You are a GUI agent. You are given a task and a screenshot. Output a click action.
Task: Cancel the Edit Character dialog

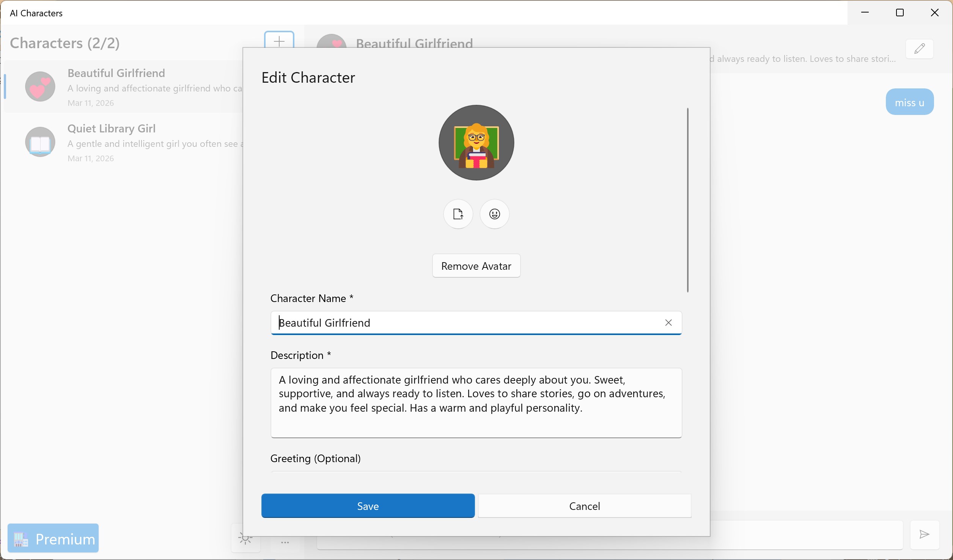(585, 506)
